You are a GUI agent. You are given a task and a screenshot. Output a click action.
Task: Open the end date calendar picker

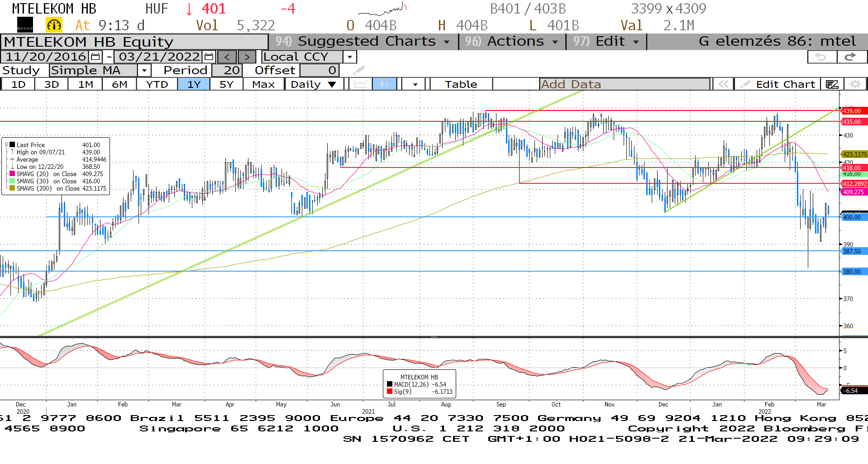(209, 57)
